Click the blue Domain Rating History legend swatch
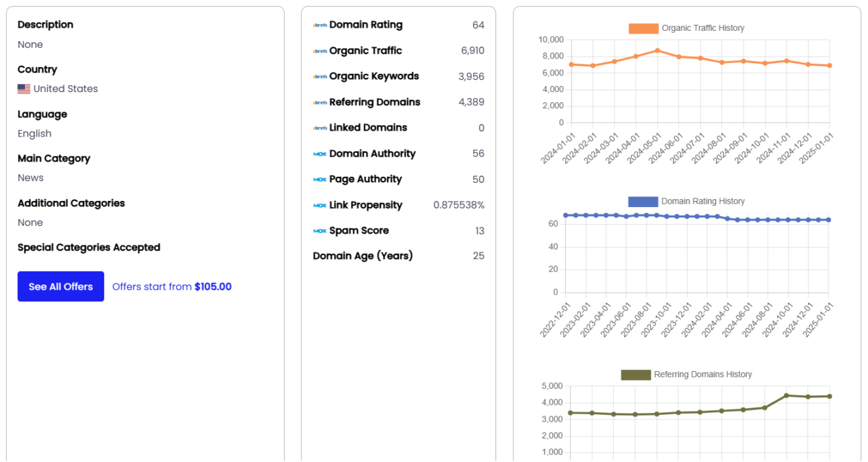Screen dimensions: 868x462 point(643,201)
